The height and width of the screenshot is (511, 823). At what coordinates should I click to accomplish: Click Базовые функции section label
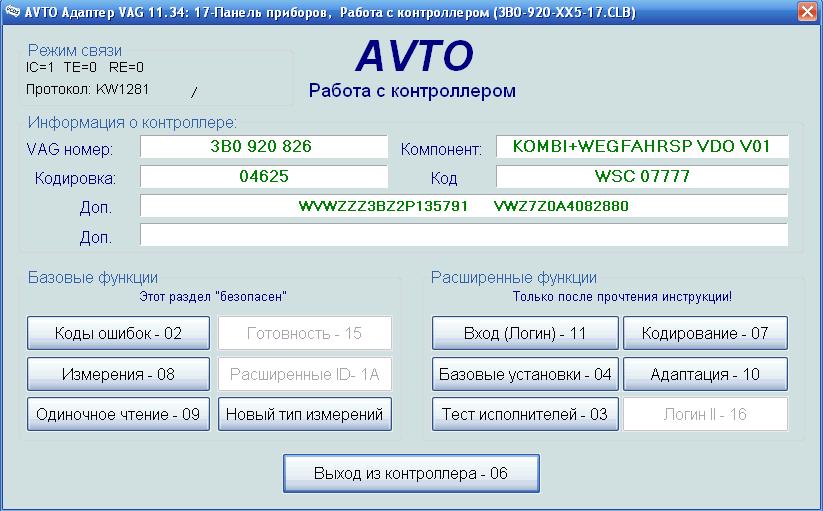(x=93, y=278)
